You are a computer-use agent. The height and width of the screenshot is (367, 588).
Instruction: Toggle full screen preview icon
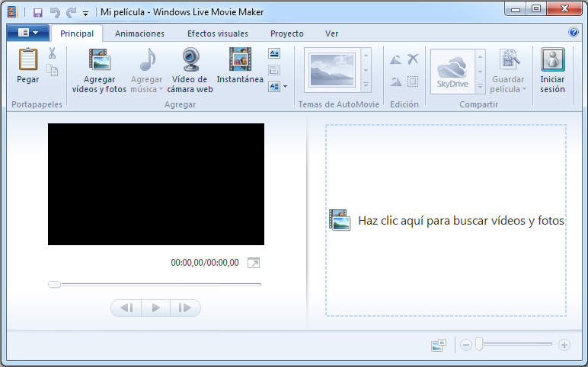pyautogui.click(x=254, y=263)
